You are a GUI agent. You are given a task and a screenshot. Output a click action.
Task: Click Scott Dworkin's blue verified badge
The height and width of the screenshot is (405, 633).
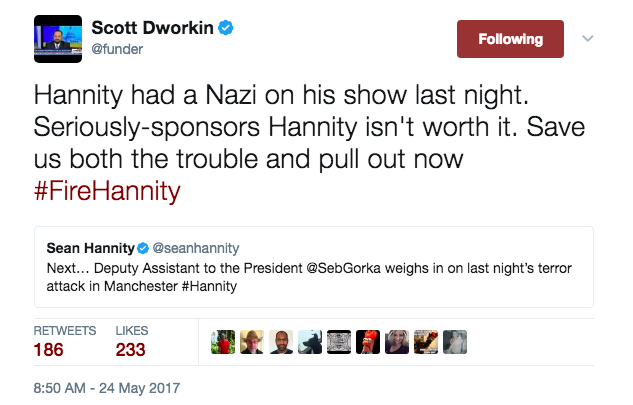tap(226, 28)
